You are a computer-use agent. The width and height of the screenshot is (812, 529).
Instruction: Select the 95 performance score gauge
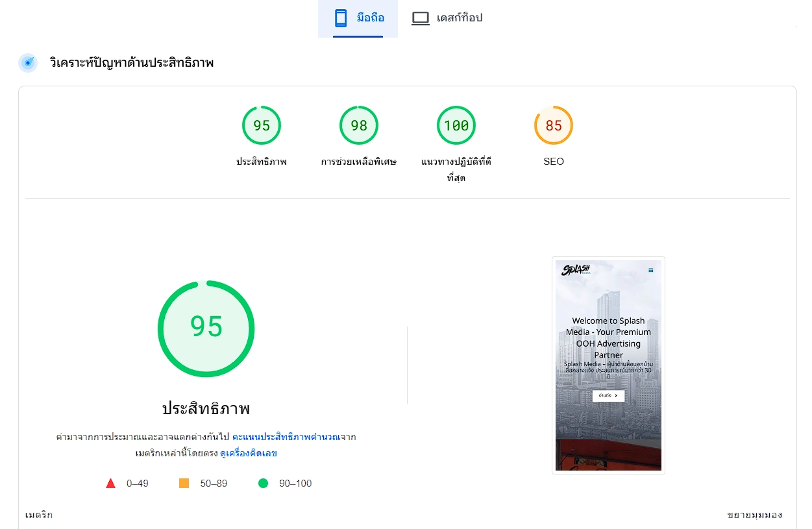262,125
